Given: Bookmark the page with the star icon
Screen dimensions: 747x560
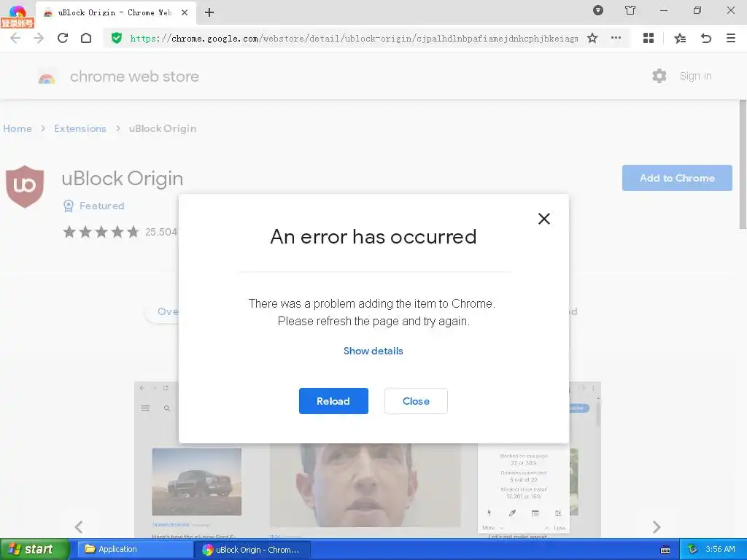Looking at the screenshot, I should [x=592, y=38].
